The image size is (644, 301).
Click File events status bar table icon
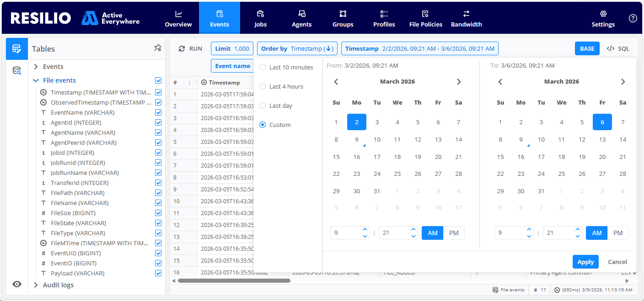(x=495, y=290)
